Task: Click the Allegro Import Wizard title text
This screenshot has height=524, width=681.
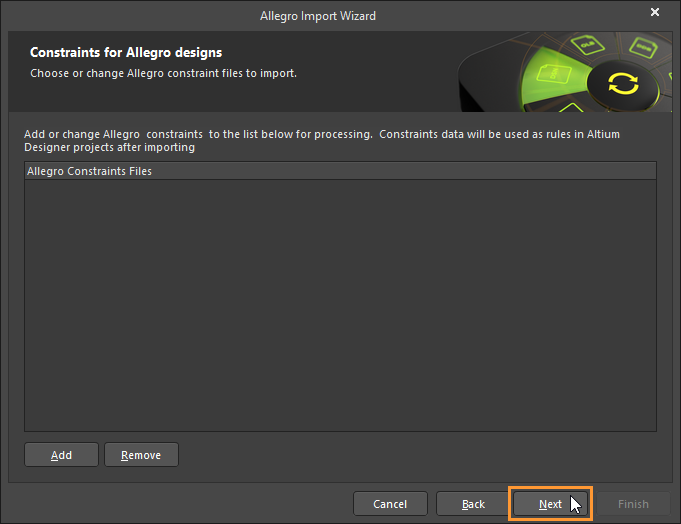Action: [x=318, y=16]
